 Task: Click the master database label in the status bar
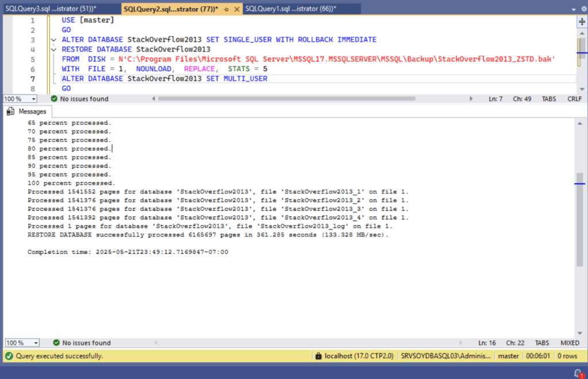[x=508, y=356]
